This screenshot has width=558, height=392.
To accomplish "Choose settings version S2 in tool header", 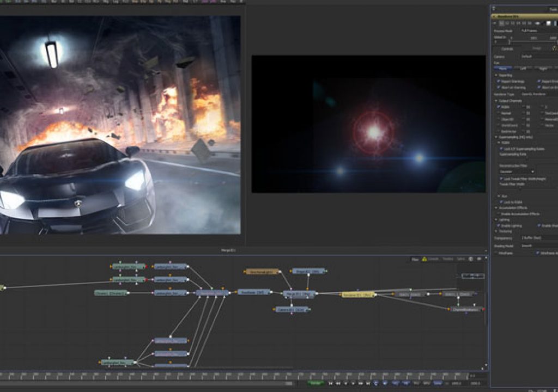I will [x=507, y=23].
